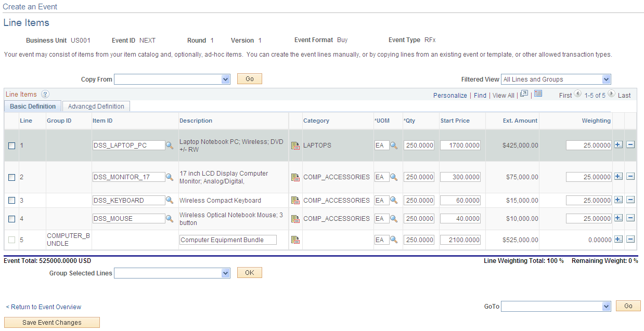Open the grid zoom pop-out icon
The width and height of the screenshot is (644, 331).
pos(524,94)
